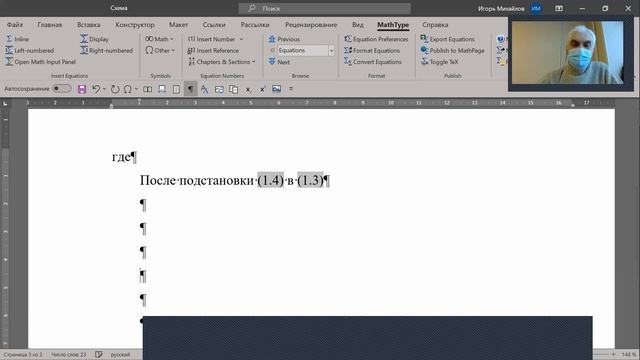Insert an Inline MathType equation

[x=17, y=39]
